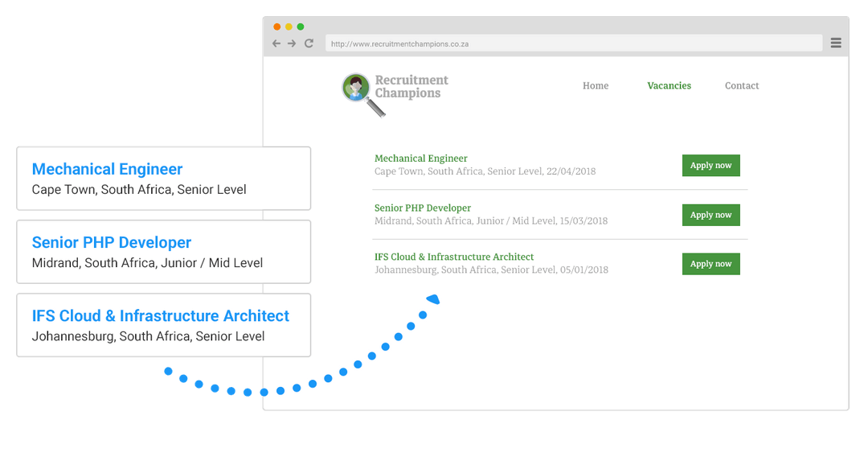Open the Mechanical Engineer vacancy link
This screenshot has width=868, height=465.
[x=420, y=158]
